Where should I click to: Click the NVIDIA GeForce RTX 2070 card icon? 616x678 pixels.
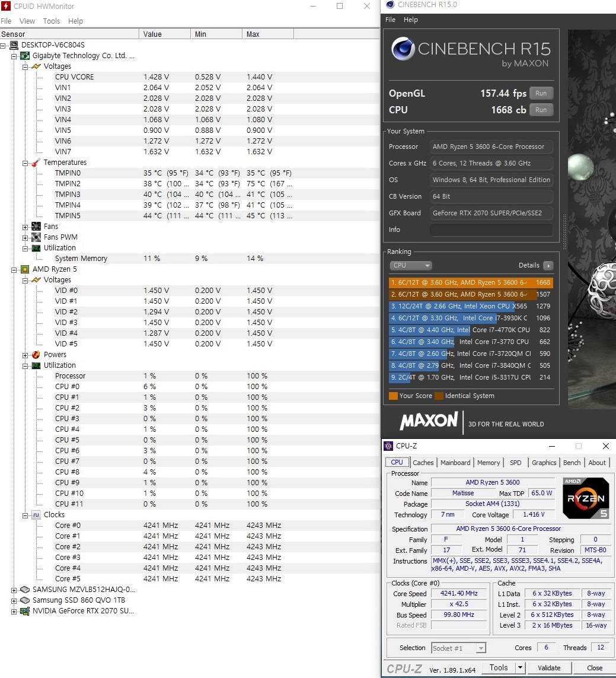click(x=25, y=611)
